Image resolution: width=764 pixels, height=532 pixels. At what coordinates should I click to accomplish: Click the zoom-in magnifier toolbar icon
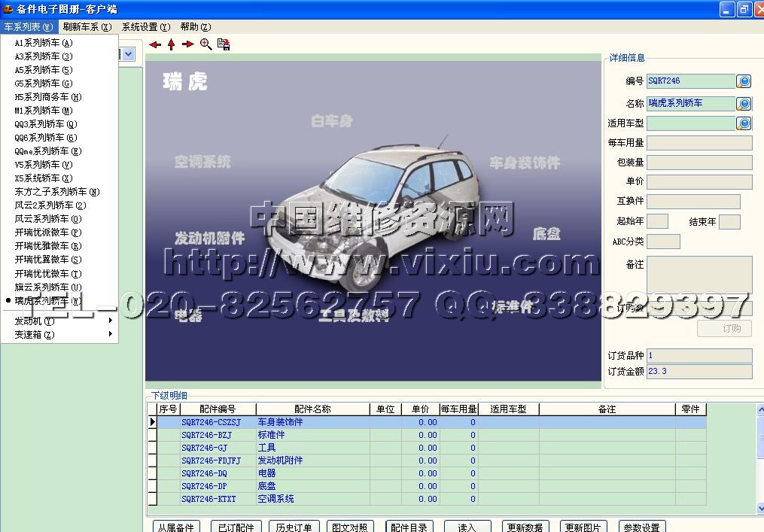click(x=205, y=44)
